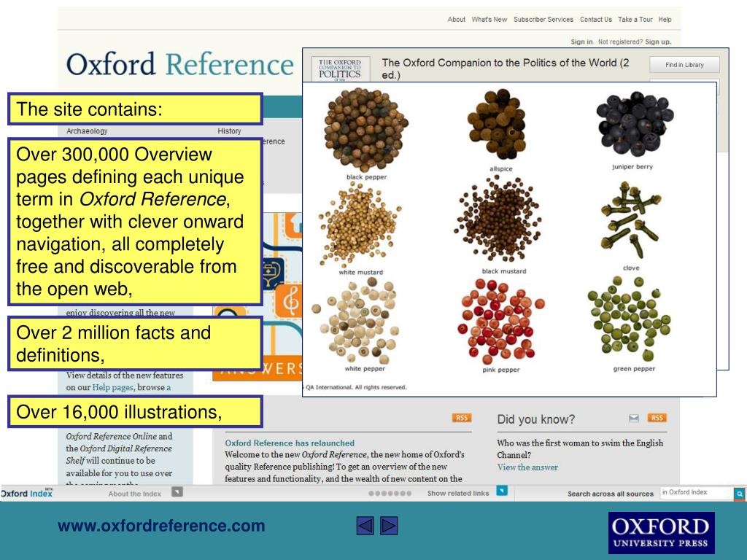Image resolution: width=747 pixels, height=560 pixels.
Task: Click the in Oxford Index search field
Action: [697, 493]
